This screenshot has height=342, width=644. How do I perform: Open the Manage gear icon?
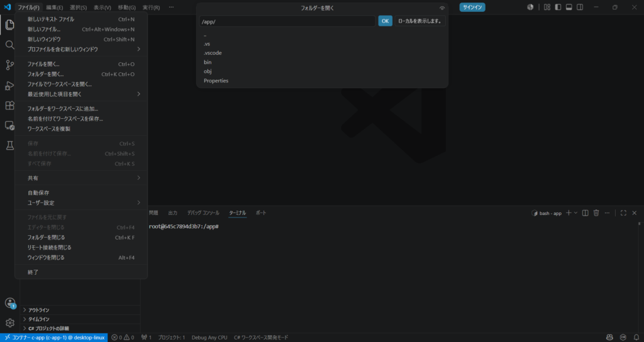pyautogui.click(x=10, y=323)
